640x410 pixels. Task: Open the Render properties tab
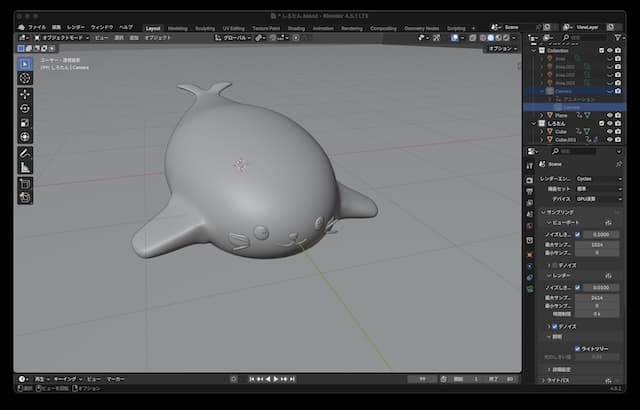[530, 180]
